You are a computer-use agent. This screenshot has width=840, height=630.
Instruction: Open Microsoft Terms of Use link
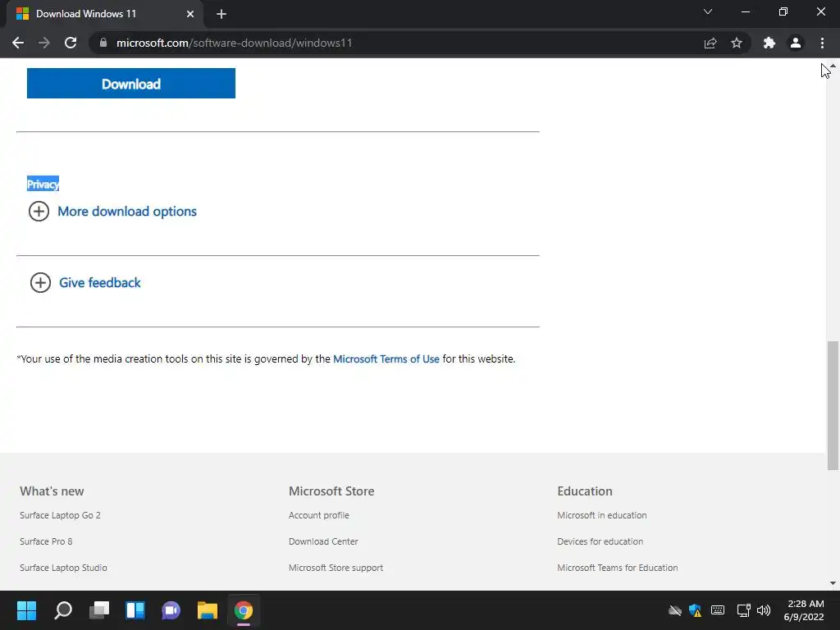(x=386, y=359)
